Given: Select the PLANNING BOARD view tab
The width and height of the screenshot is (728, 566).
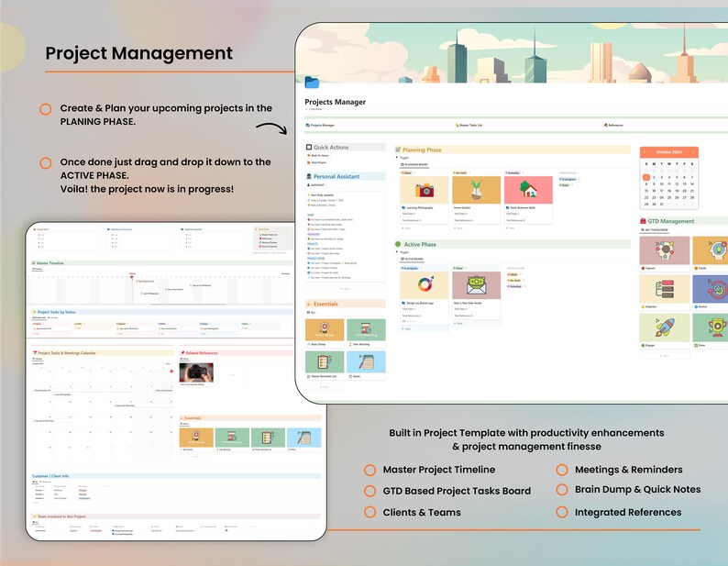Looking at the screenshot, I should (414, 164).
